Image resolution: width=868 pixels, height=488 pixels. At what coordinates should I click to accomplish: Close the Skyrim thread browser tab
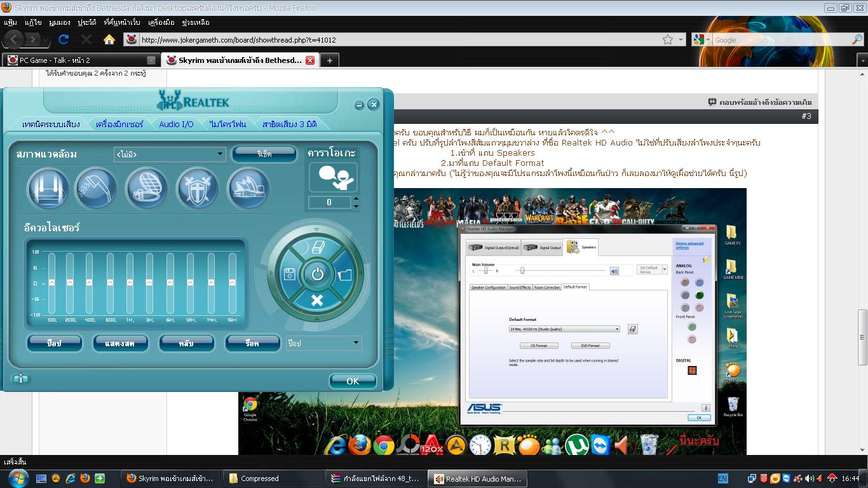coord(310,60)
